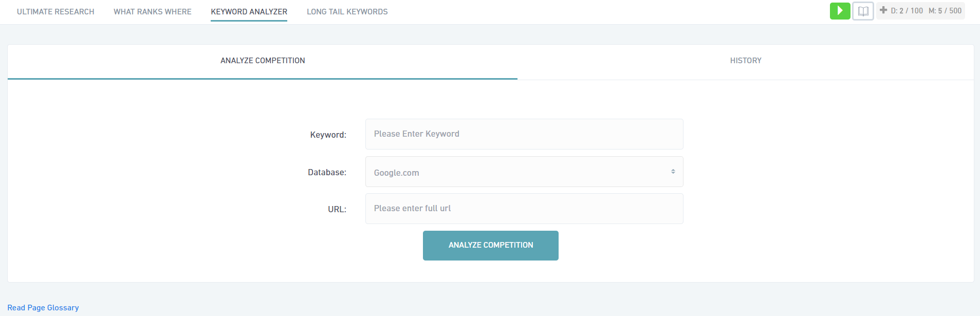Screen dimensions: 980x316
Task: Click the up-down arrows in Database selector
Action: coord(673,172)
